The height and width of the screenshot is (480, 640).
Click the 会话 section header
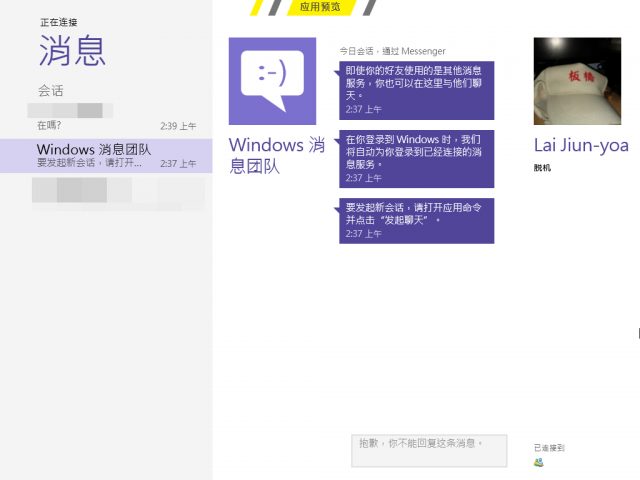coord(51,91)
